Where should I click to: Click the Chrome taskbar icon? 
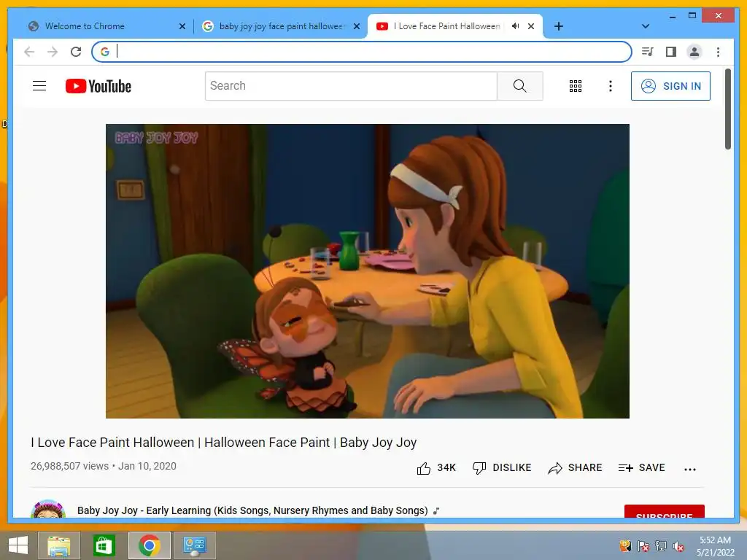click(x=149, y=545)
